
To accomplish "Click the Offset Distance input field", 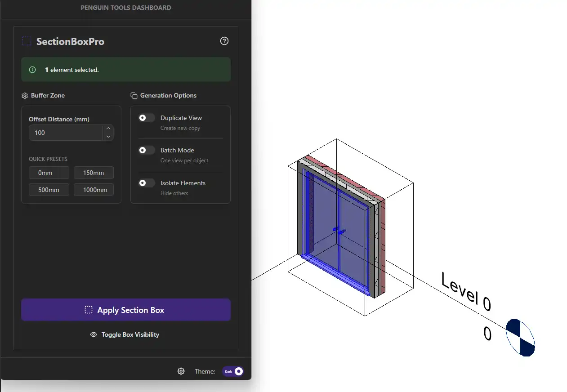I will pos(66,133).
